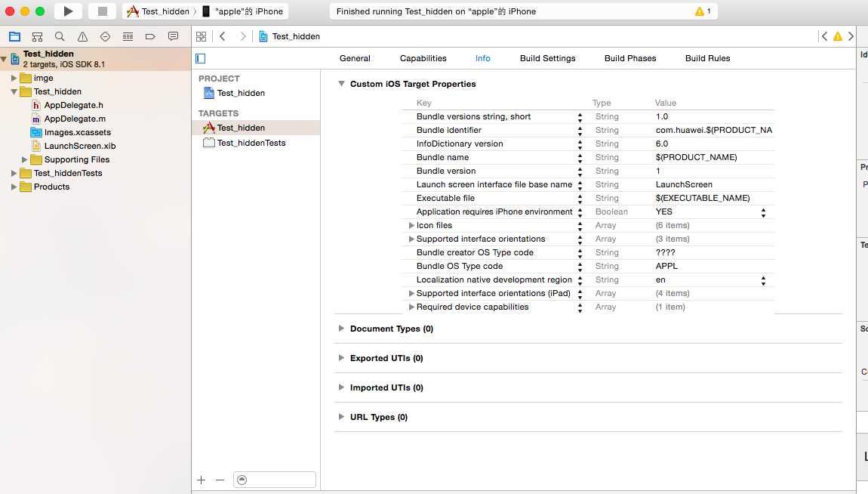Screen dimensions: 868x494
Task: Run the project with the Play button
Action: [x=68, y=11]
